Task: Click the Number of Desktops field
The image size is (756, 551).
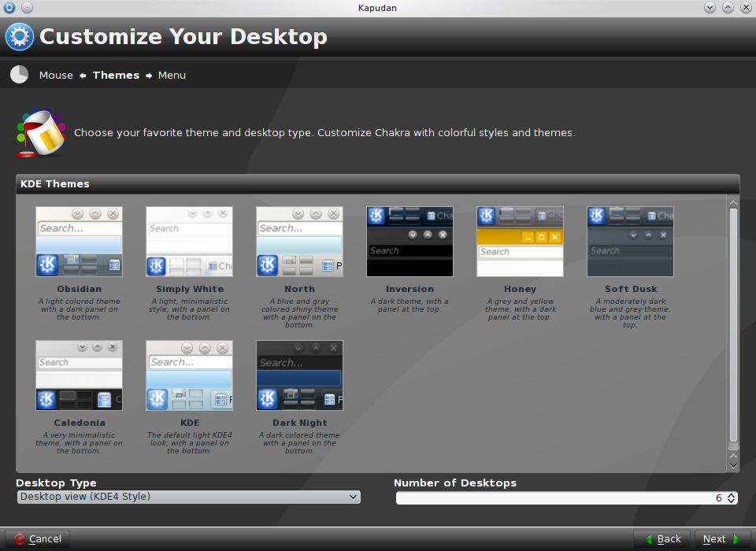Action: [559, 498]
